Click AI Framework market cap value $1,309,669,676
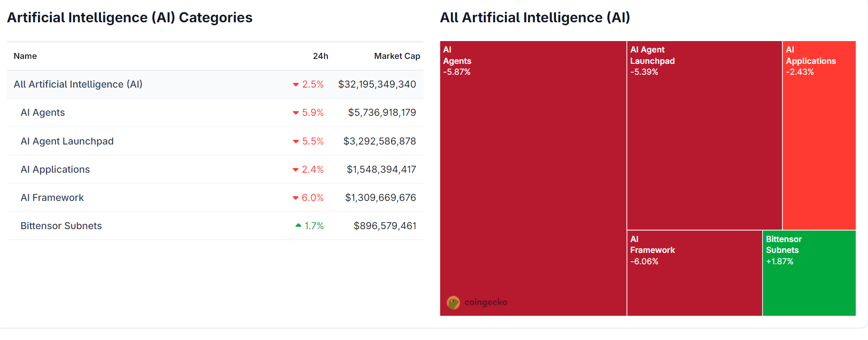 [380, 198]
